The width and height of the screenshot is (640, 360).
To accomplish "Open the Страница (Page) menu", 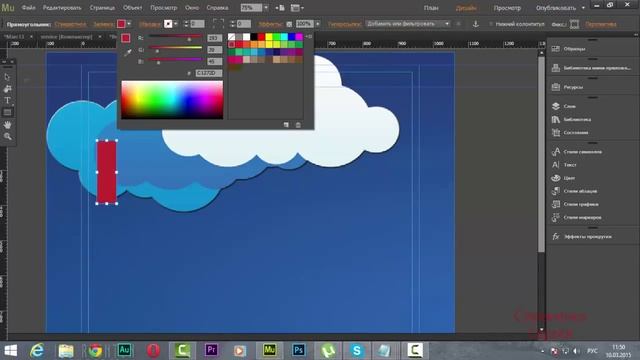I will 102,8.
